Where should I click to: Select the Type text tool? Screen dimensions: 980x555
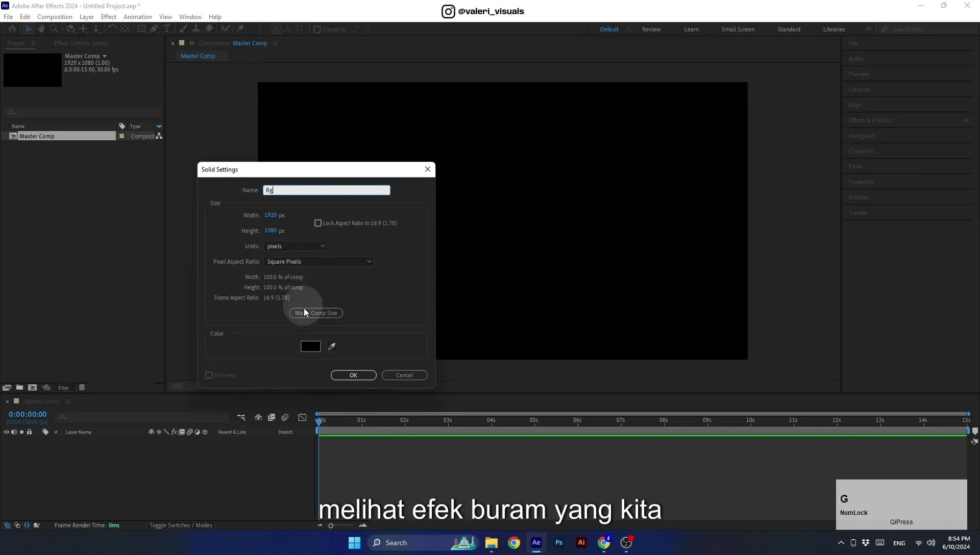pyautogui.click(x=167, y=29)
